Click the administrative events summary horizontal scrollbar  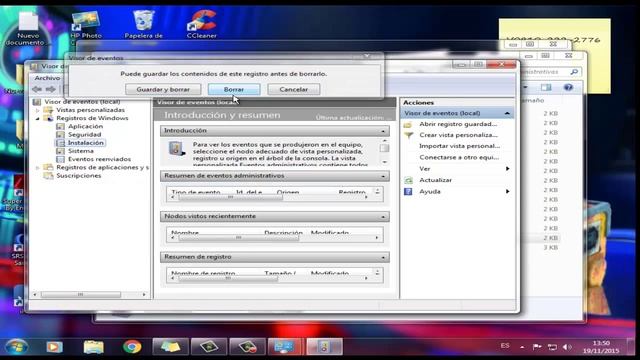tap(269, 197)
